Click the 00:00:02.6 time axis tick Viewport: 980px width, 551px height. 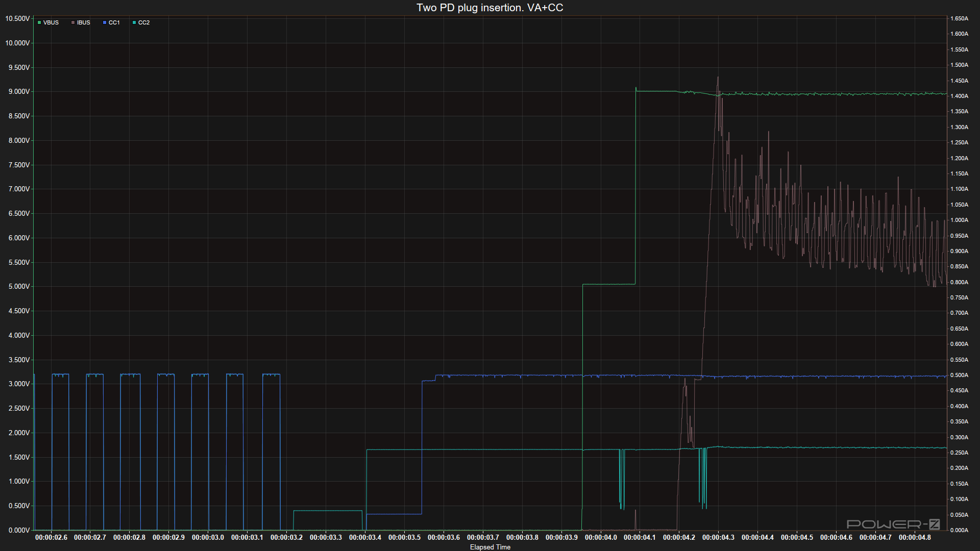click(x=51, y=537)
